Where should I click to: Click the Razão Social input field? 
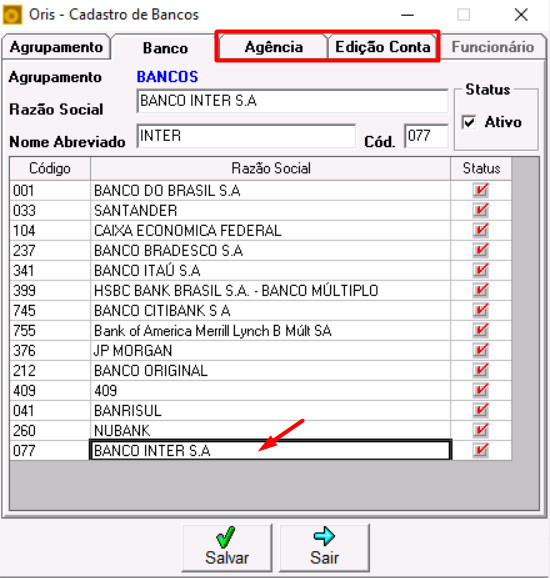(292, 101)
